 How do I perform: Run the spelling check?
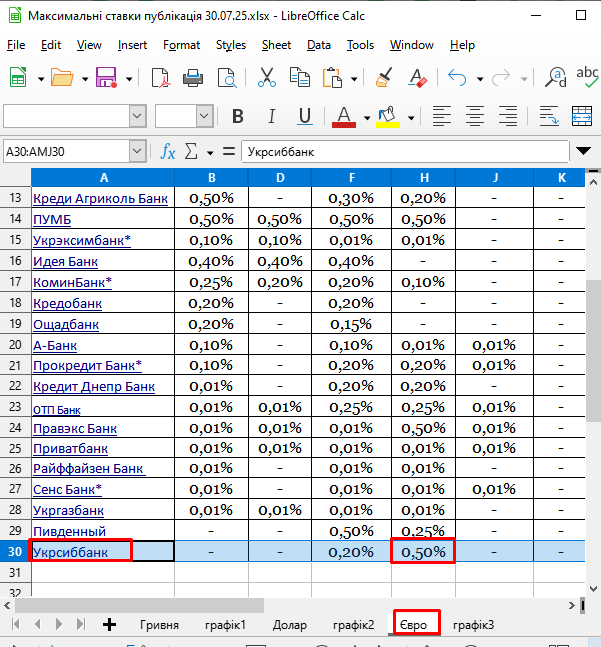coord(587,78)
